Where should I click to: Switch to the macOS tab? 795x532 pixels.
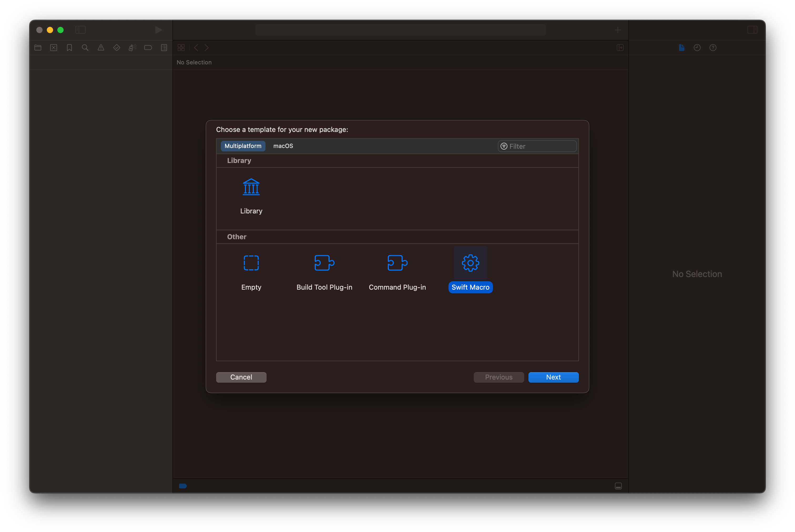pyautogui.click(x=283, y=146)
